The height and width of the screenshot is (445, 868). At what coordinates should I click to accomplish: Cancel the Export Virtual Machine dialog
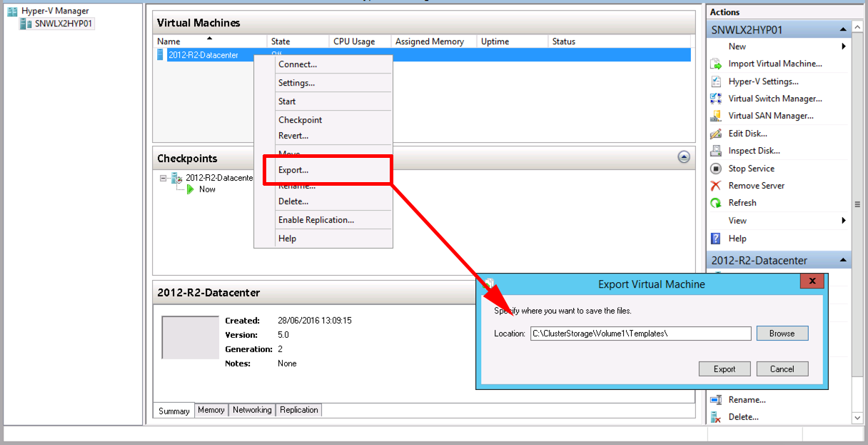click(x=782, y=369)
